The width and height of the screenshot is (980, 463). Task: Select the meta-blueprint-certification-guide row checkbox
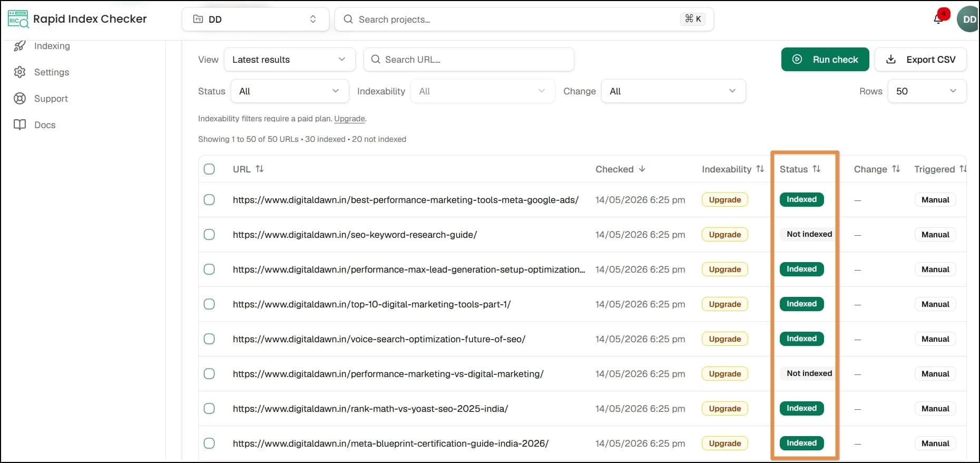[209, 443]
